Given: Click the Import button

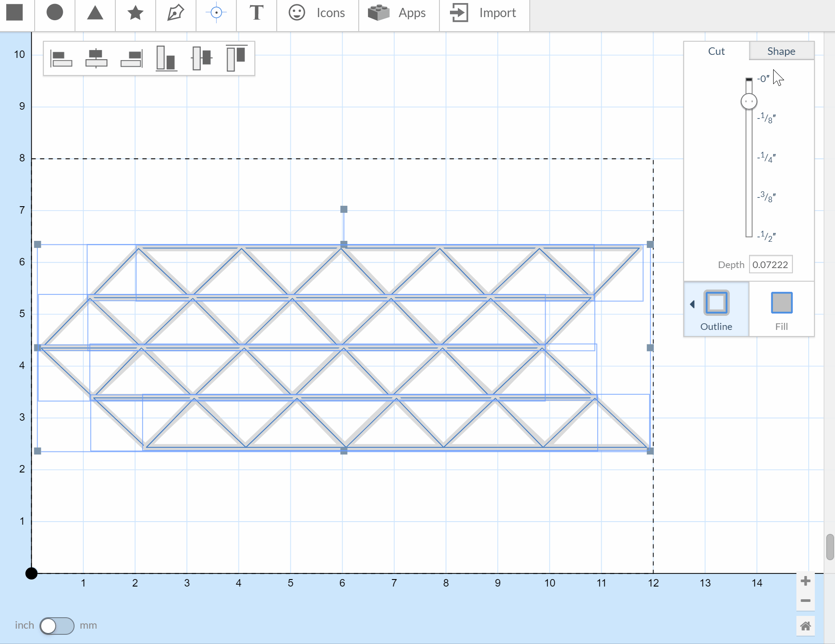Looking at the screenshot, I should (484, 13).
